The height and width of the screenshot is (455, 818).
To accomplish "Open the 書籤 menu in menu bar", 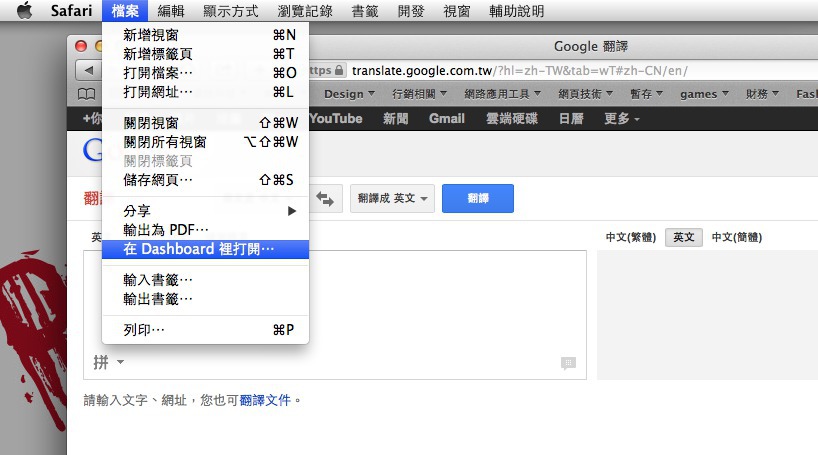I will pos(365,10).
